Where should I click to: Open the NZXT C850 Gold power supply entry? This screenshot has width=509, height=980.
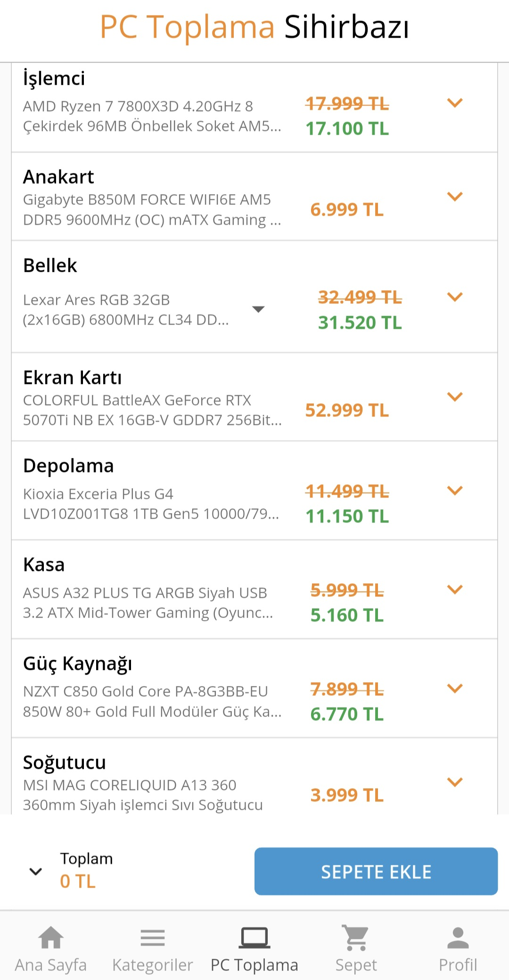coord(152,702)
